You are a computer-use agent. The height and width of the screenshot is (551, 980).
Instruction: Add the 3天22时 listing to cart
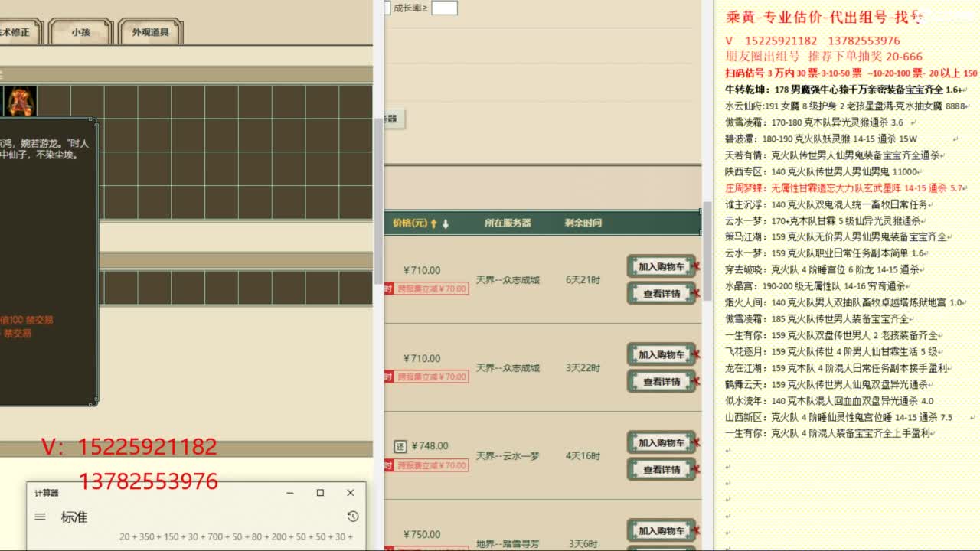(661, 354)
